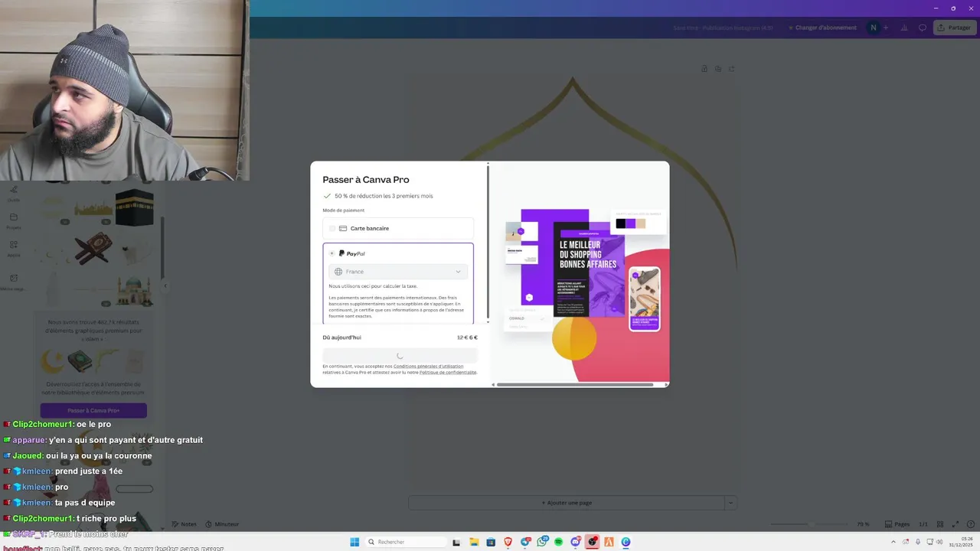Open the analytics bar chart icon

904,28
